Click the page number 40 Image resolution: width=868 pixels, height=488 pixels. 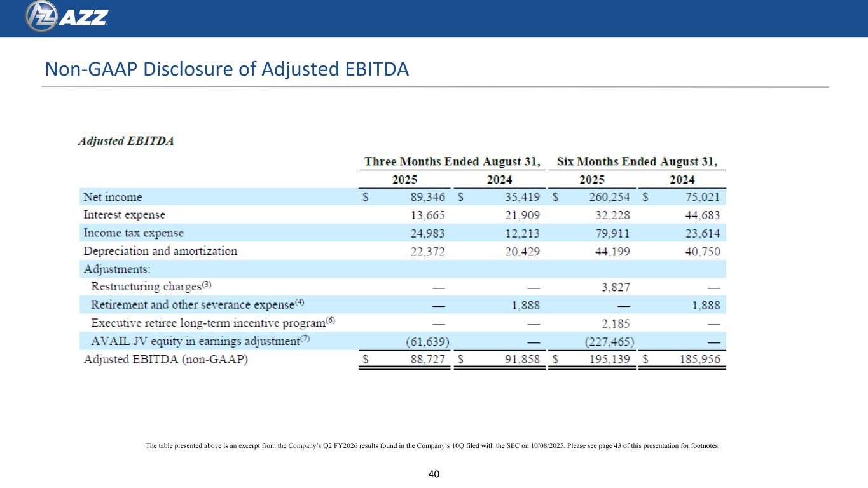434,473
